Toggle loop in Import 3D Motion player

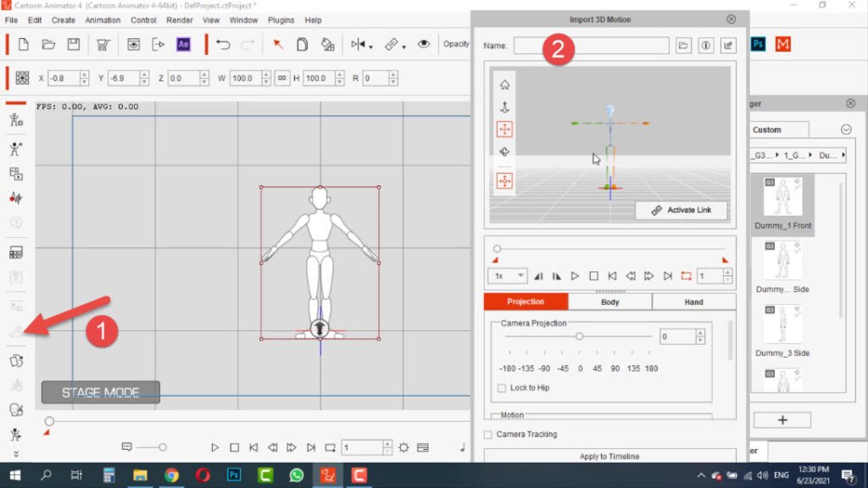(x=686, y=275)
